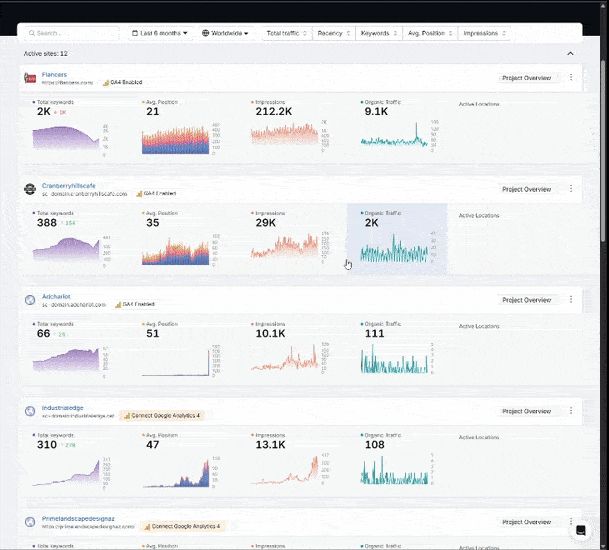Open the Cranberryhillscafe site link

pyautogui.click(x=68, y=186)
